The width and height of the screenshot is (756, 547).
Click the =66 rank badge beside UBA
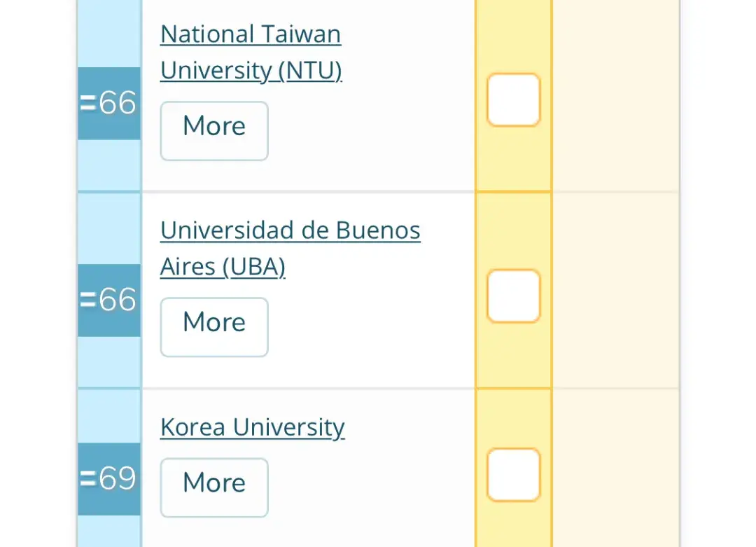(x=109, y=300)
